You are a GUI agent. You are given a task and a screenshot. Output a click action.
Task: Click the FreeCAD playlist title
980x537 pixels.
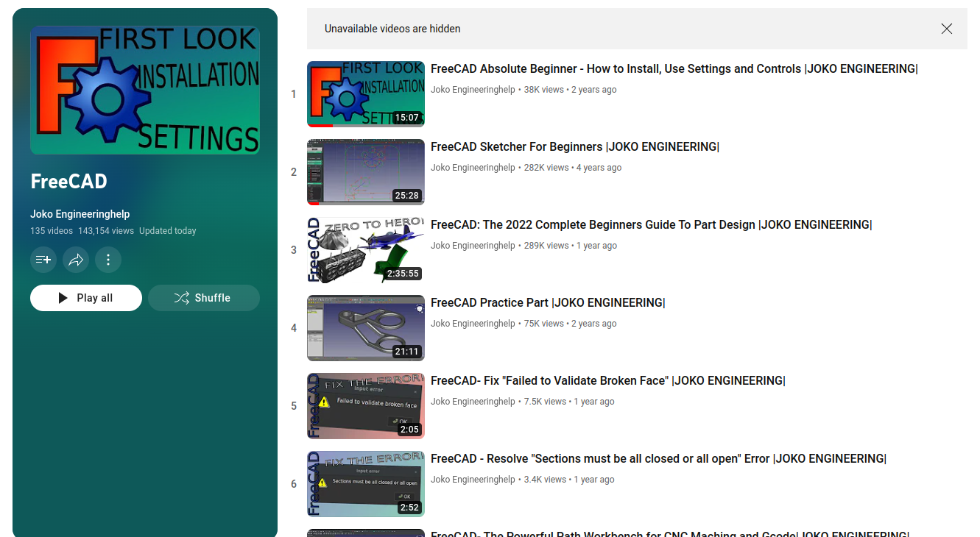[68, 181]
